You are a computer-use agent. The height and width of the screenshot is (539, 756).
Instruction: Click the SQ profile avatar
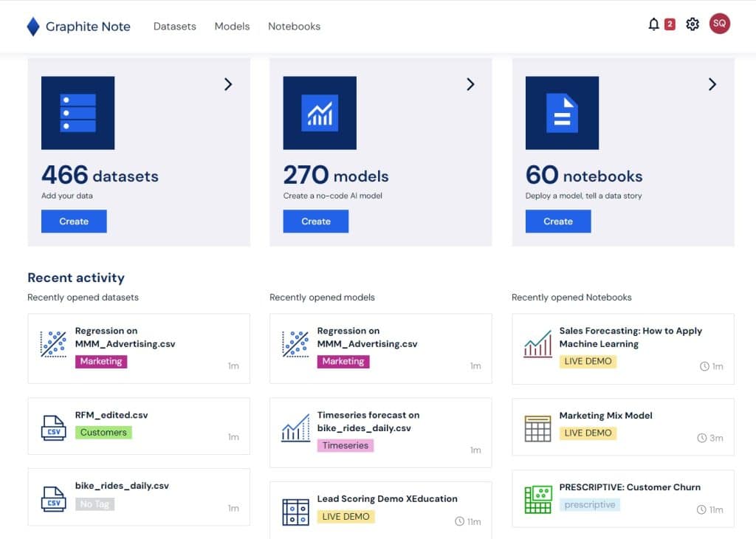tap(720, 24)
